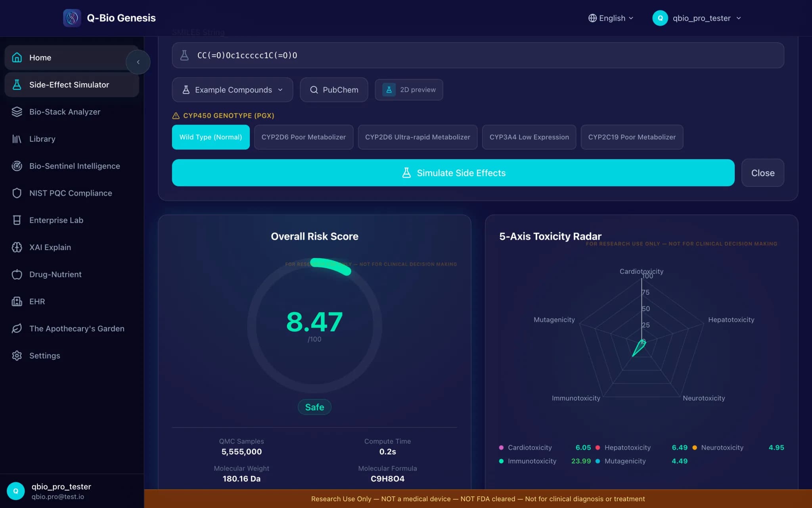Image resolution: width=812 pixels, height=508 pixels.
Task: Click the flask icon in the SMILES field
Action: click(x=184, y=55)
